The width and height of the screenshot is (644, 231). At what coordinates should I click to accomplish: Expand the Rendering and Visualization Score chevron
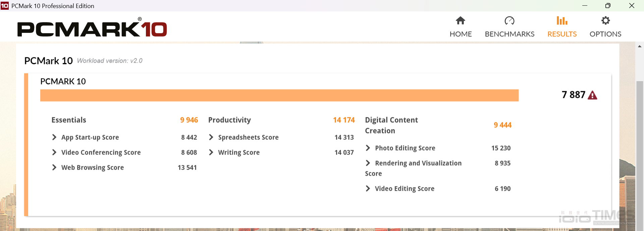[368, 163]
